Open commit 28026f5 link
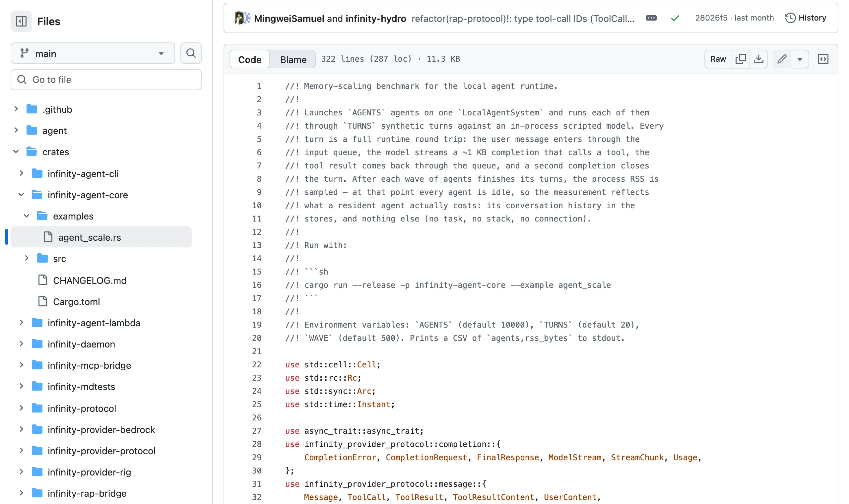Screen dimensions: 849x504 click(x=711, y=18)
